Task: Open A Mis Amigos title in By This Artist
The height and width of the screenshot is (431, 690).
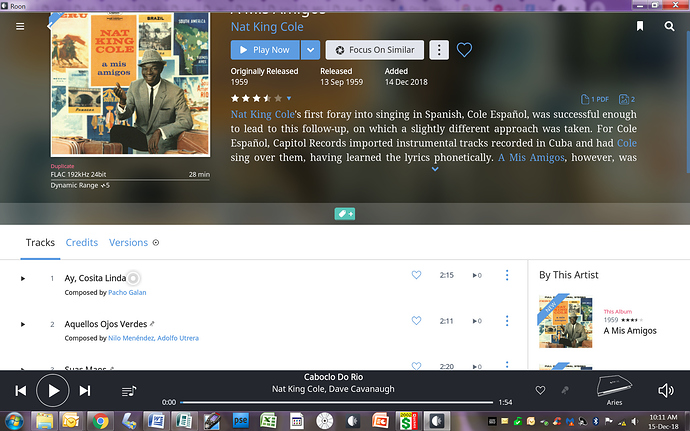Action: (x=630, y=331)
